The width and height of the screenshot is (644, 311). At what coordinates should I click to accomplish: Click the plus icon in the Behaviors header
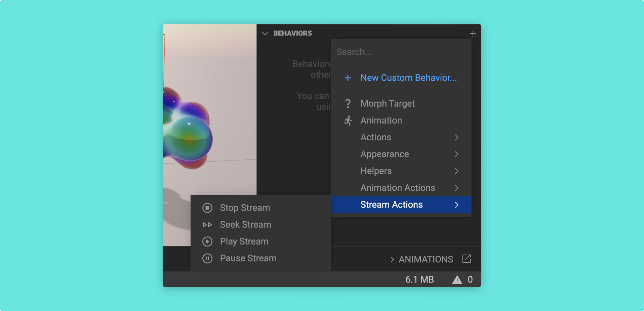pos(473,34)
